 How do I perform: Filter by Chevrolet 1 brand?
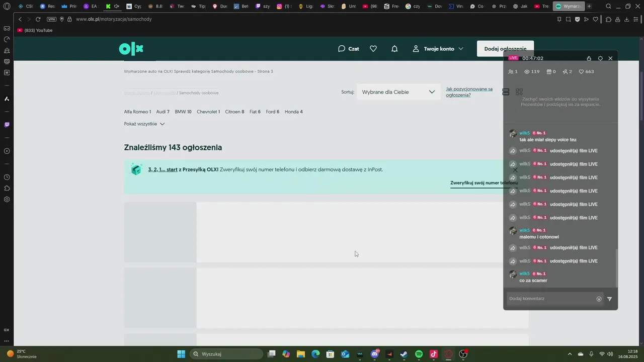pos(208,112)
